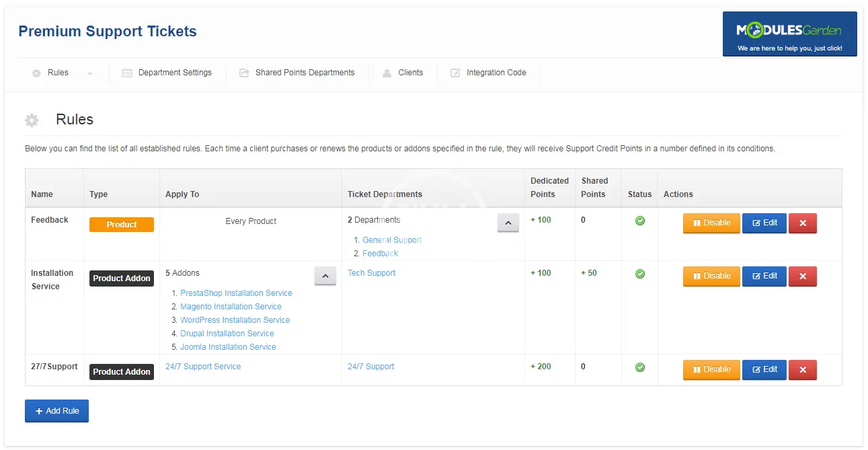Viewport: 868px width, 450px height.
Task: Delete the Feedback rule with red X
Action: (x=802, y=223)
